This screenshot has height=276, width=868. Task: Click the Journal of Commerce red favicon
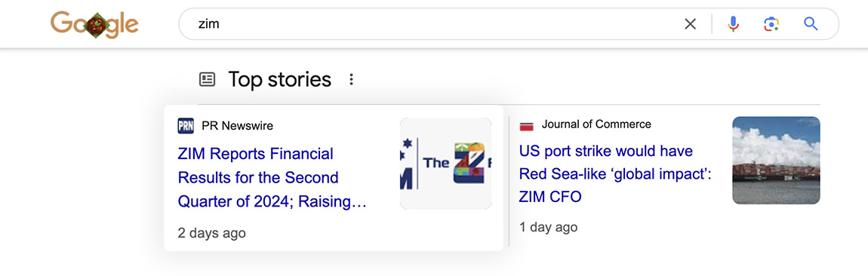pyautogui.click(x=526, y=127)
